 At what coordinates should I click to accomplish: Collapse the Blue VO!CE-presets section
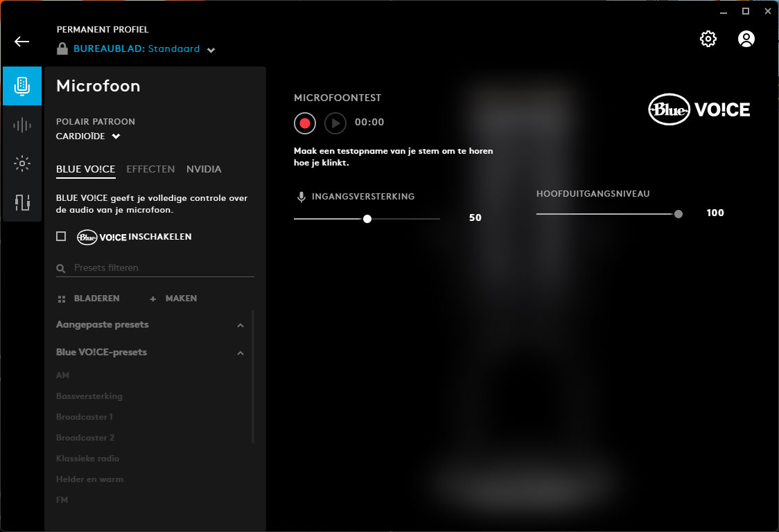(240, 354)
